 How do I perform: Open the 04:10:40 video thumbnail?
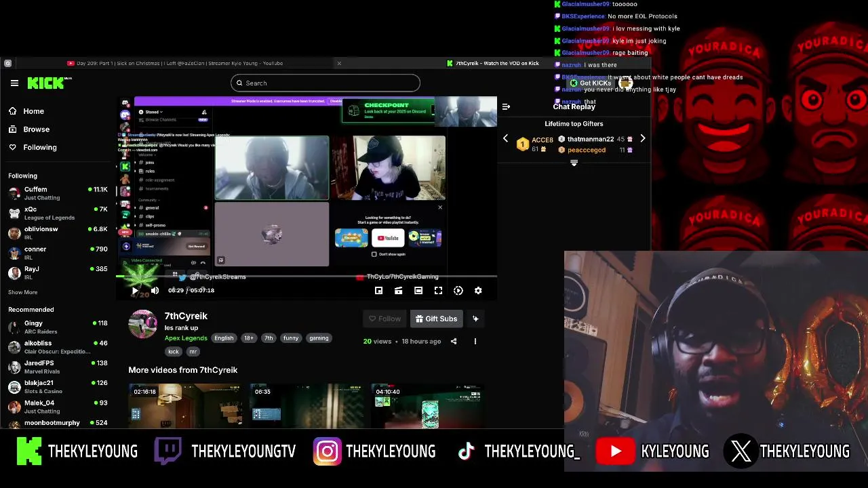(x=429, y=406)
